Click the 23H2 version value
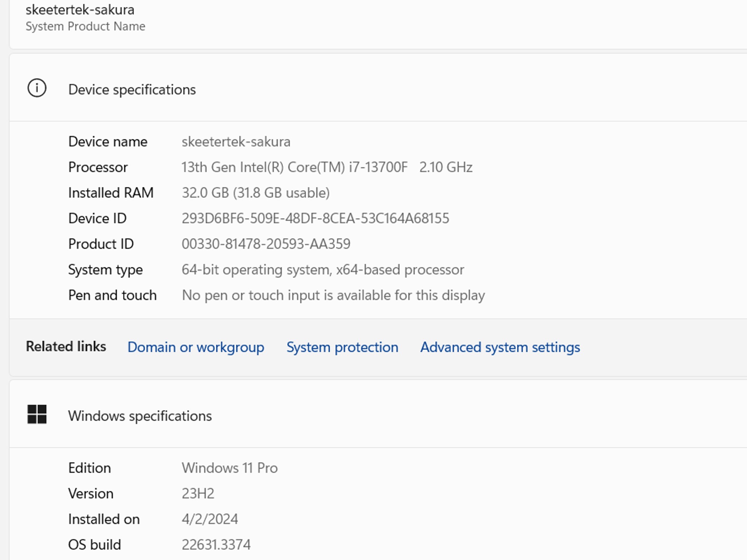Screen dimensions: 747x560 click(x=199, y=493)
